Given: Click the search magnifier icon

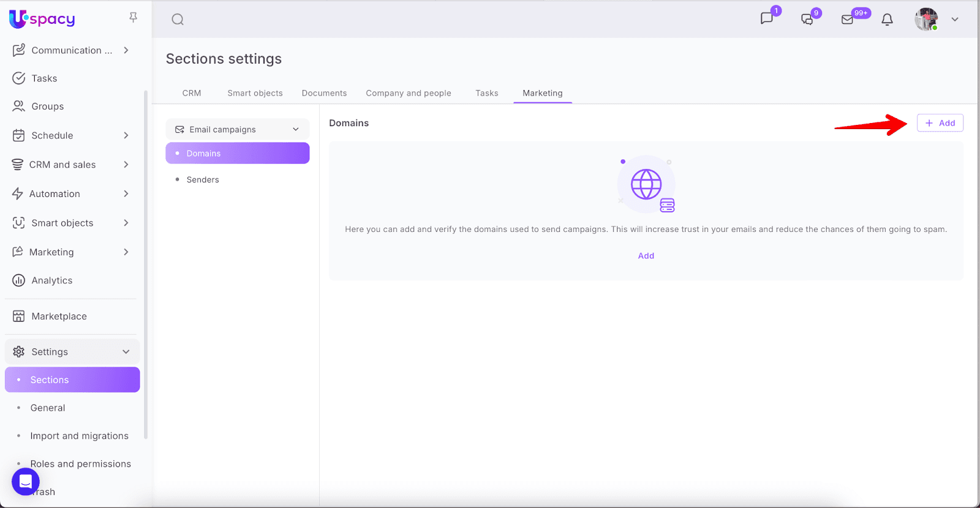Looking at the screenshot, I should tap(178, 20).
